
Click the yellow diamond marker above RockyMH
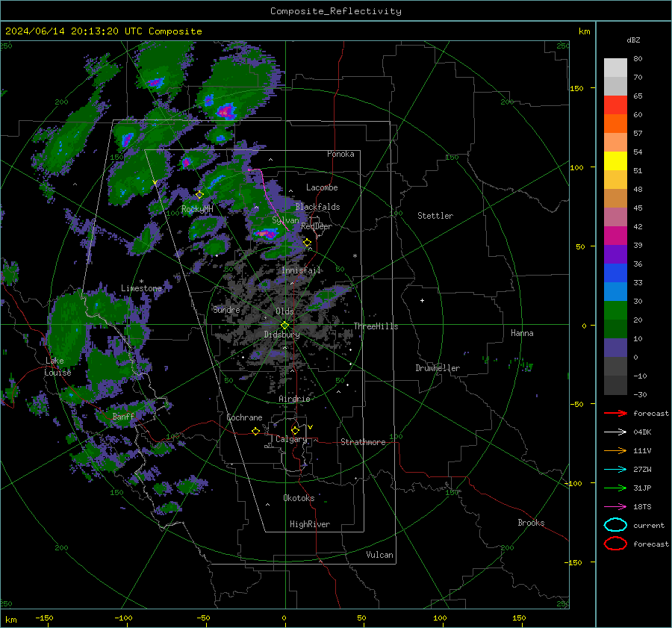[199, 195]
